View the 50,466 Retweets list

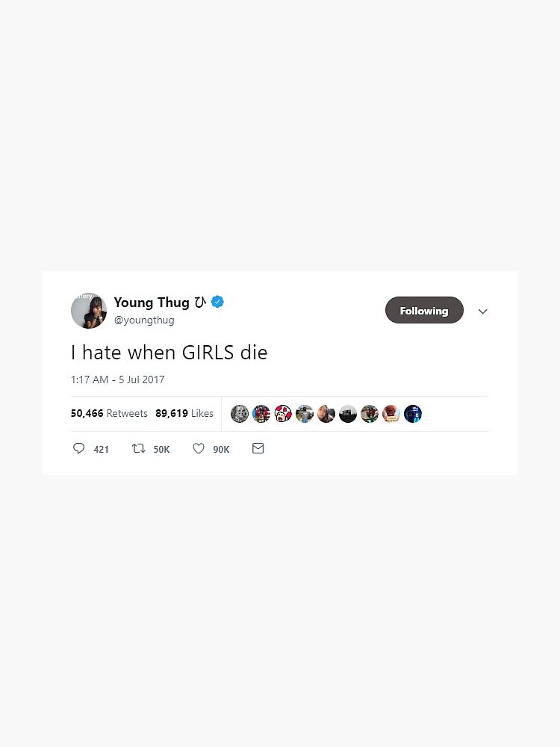coord(109,413)
